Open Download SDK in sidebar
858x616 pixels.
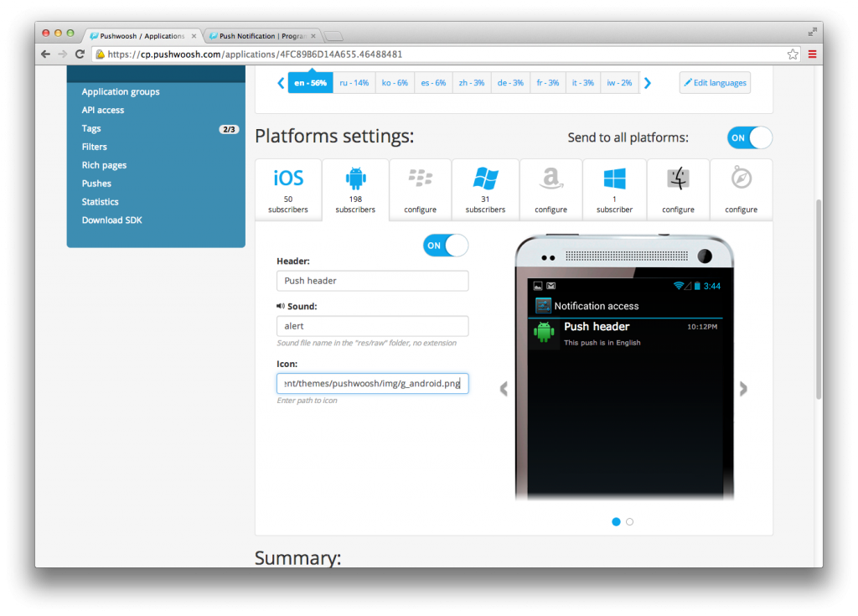[x=111, y=220]
